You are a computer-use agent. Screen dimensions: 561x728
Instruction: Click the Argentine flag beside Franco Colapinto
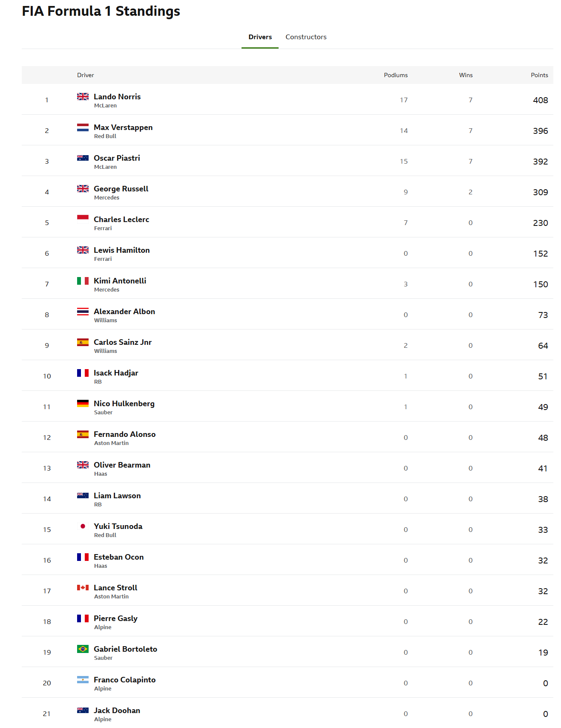(x=83, y=680)
